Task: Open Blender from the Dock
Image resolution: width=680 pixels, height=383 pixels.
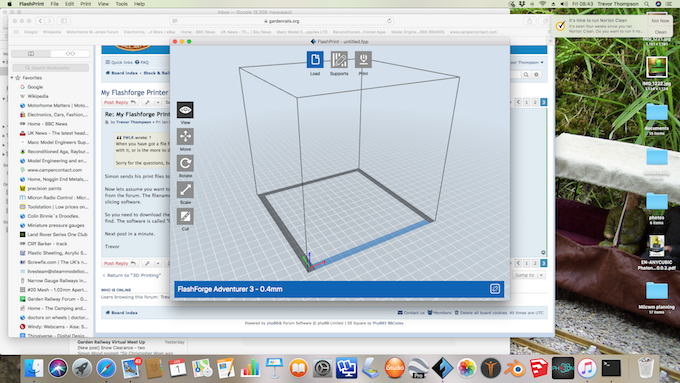Action: point(514,368)
